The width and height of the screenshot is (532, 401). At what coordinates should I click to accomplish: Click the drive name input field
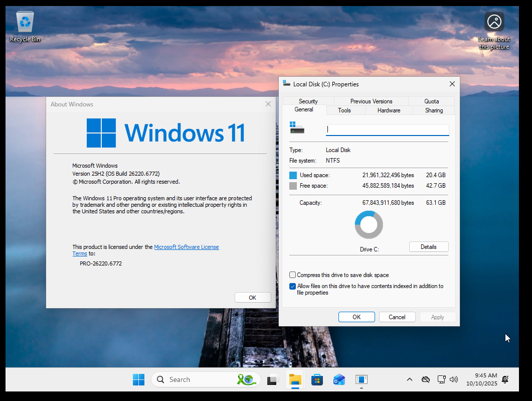click(x=387, y=129)
